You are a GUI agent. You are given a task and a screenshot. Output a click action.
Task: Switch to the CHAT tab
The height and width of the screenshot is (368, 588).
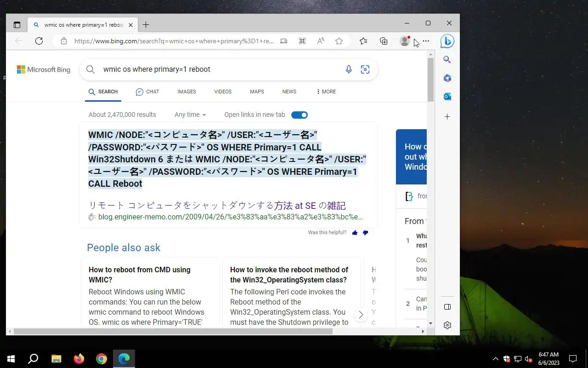point(147,92)
